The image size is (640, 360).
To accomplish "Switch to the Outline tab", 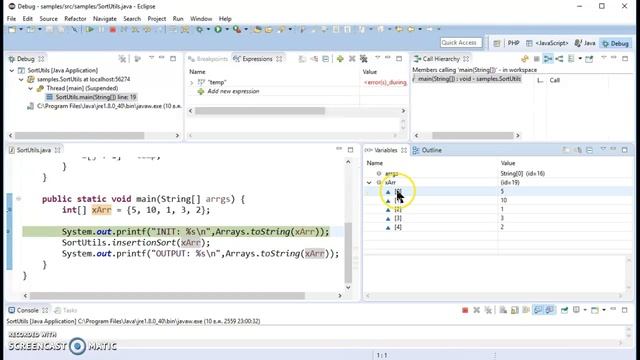I will pyautogui.click(x=427, y=150).
